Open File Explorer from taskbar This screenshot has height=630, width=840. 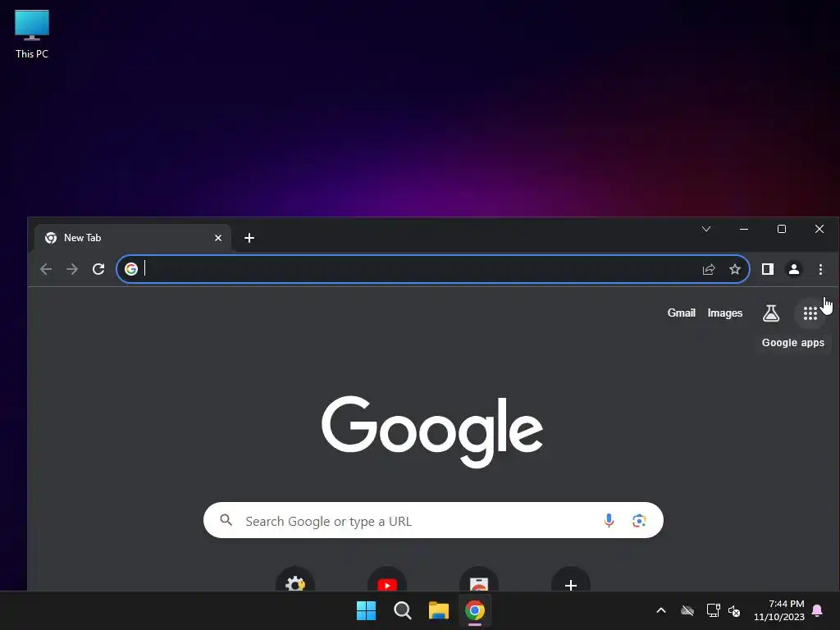tap(439, 610)
